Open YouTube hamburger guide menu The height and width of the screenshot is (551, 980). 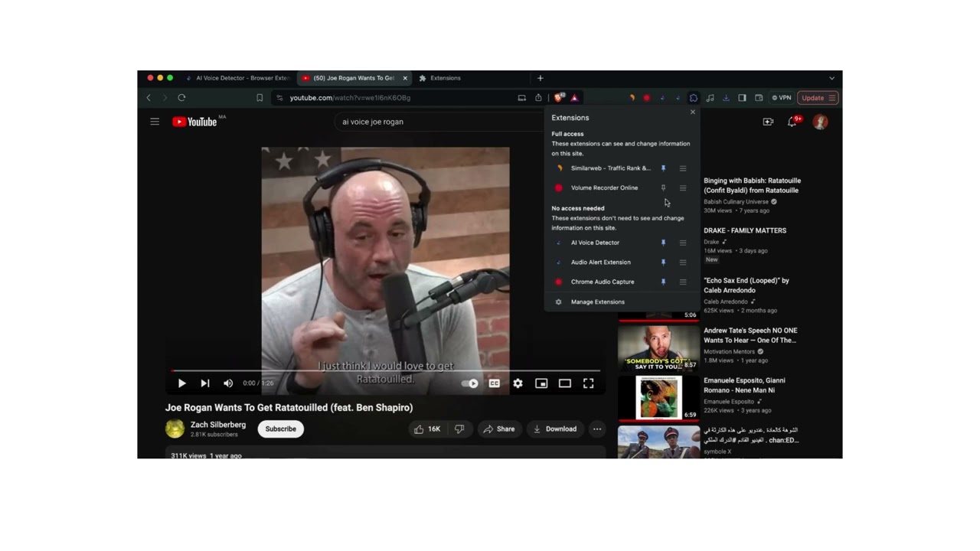pos(155,122)
